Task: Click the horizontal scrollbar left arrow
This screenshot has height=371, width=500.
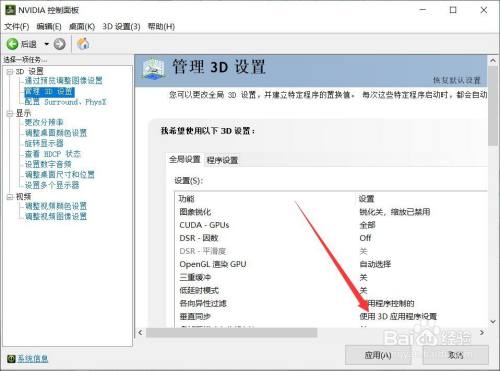Action: (140, 332)
